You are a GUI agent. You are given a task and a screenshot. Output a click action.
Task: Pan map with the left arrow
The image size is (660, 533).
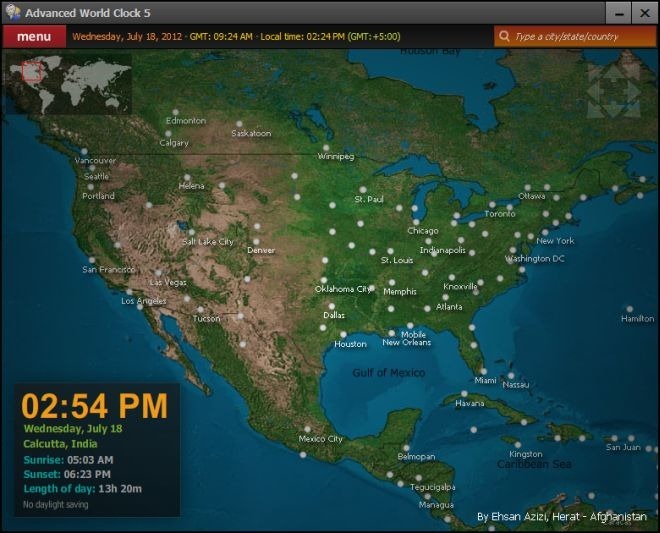point(593,91)
